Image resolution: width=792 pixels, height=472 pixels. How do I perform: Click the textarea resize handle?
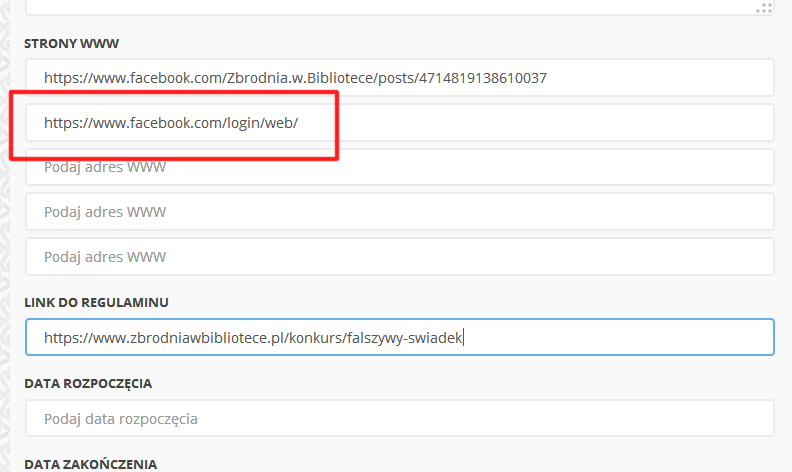tap(765, 8)
